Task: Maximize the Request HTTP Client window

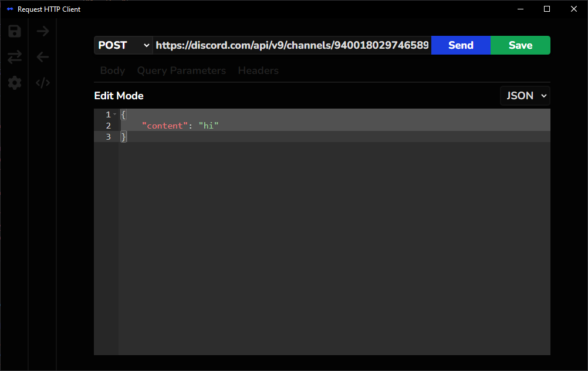Action: (547, 9)
